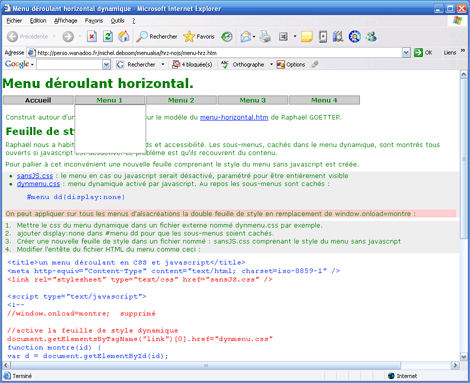470x383 pixels.
Task: Click the OK go button beside address
Action: point(423,53)
